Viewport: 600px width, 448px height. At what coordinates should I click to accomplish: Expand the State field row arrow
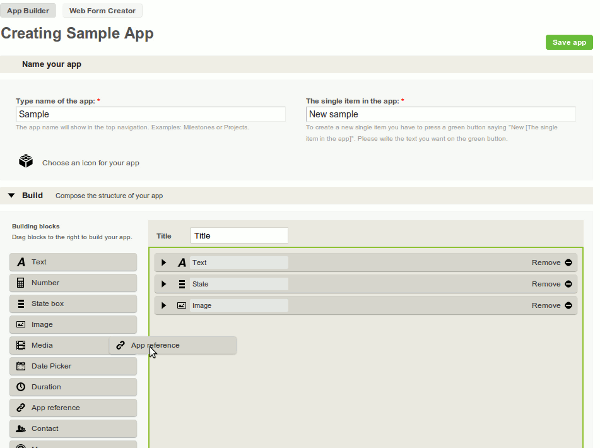[164, 284]
